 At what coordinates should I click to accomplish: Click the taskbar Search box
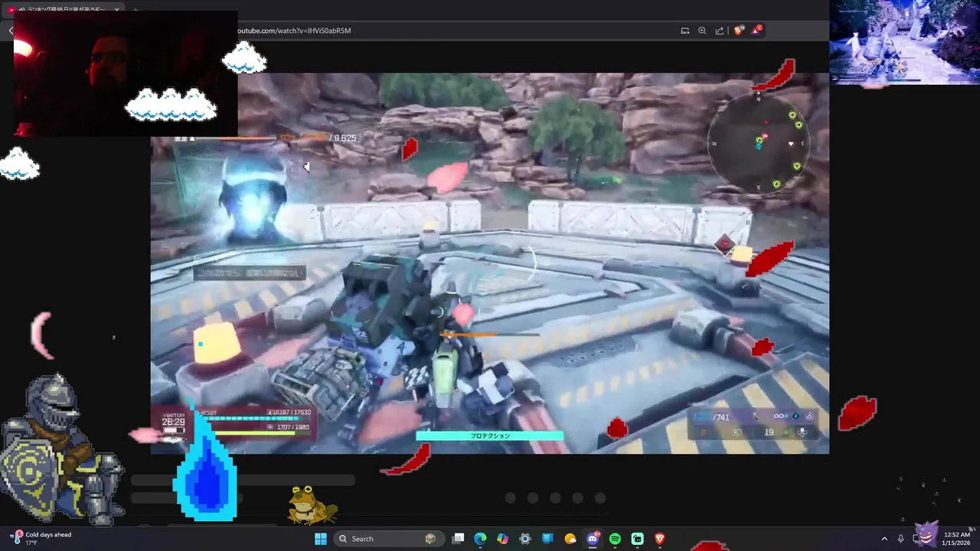tap(389, 539)
